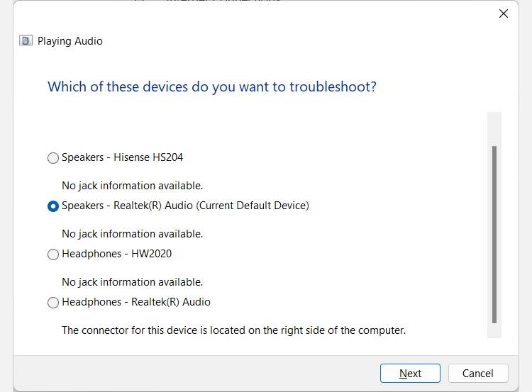Select the Headphones - HW2020 radio button
Image resolution: width=532 pixels, height=392 pixels.
tap(53, 254)
